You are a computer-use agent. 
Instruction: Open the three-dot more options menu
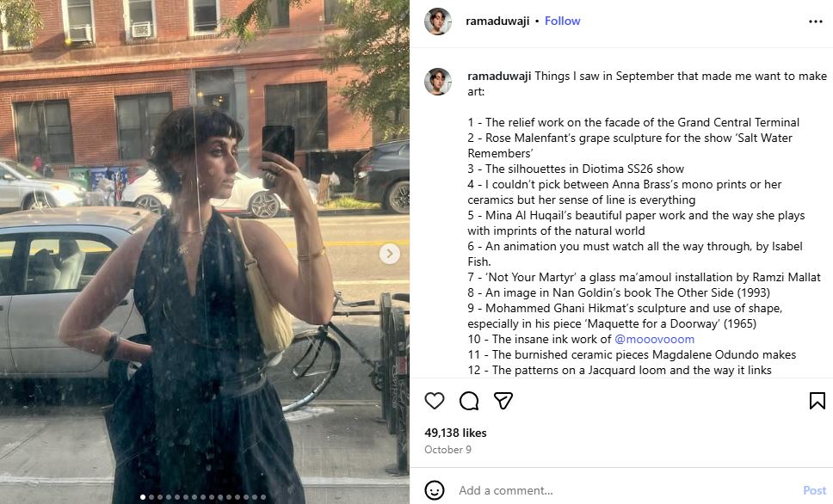[816, 22]
